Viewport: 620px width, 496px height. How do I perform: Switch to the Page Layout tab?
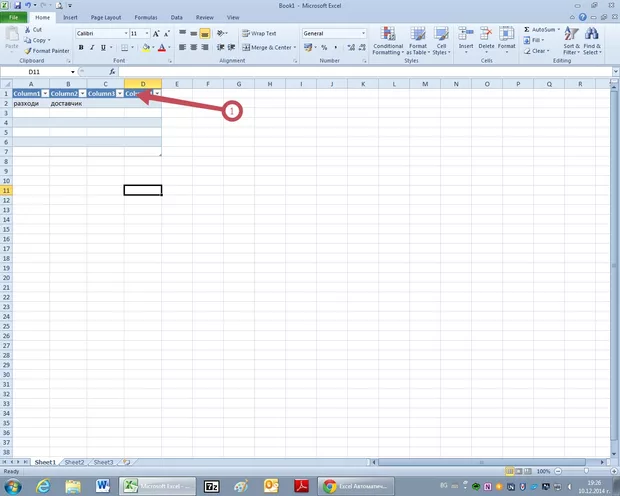click(x=106, y=17)
